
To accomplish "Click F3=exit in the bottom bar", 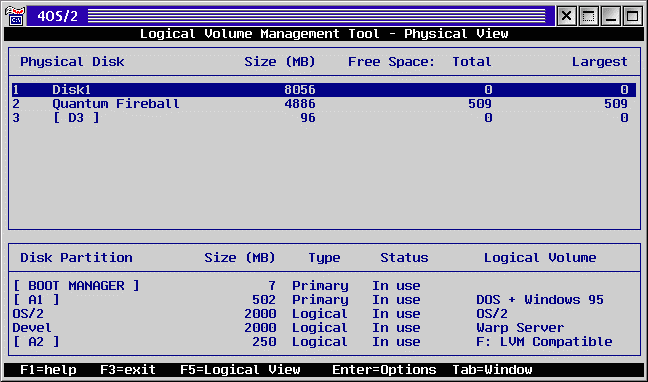I will pos(128,370).
